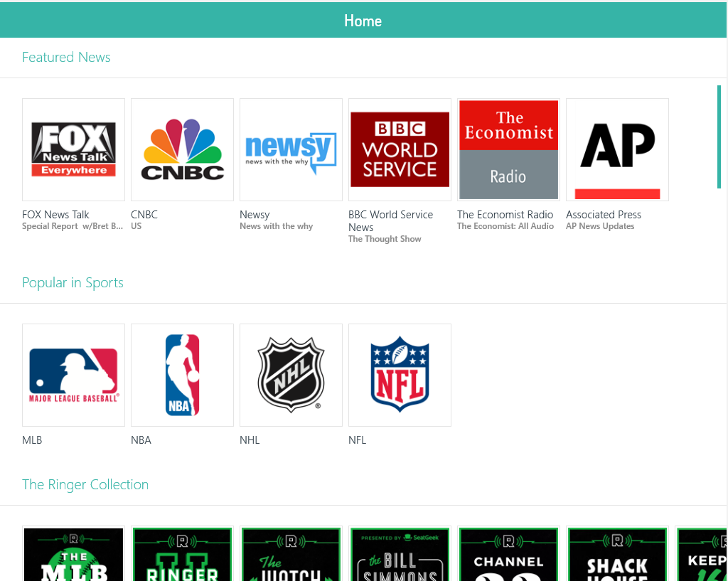Open the CNBC peacock logo tile
This screenshot has height=581, width=728.
(182, 149)
